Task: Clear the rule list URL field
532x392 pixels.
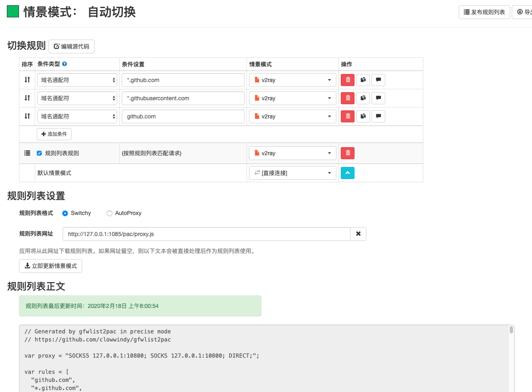Action: click(358, 234)
